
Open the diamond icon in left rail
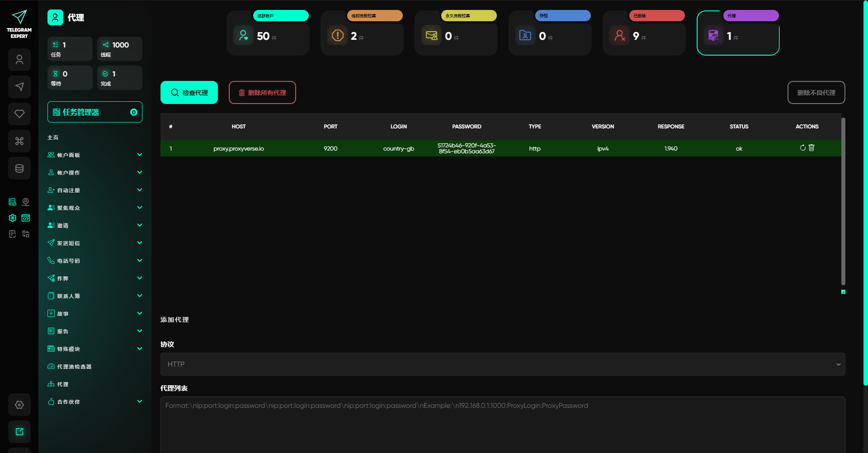pyautogui.click(x=19, y=114)
